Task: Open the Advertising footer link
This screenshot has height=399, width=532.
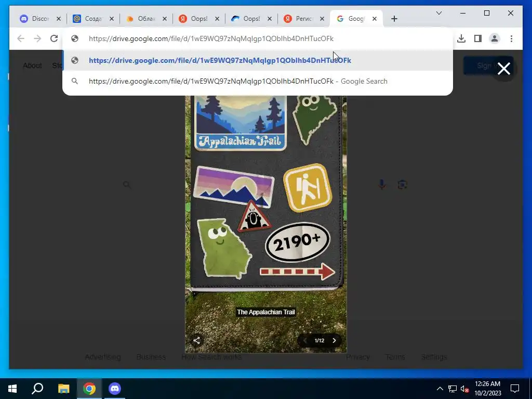Action: (103, 357)
